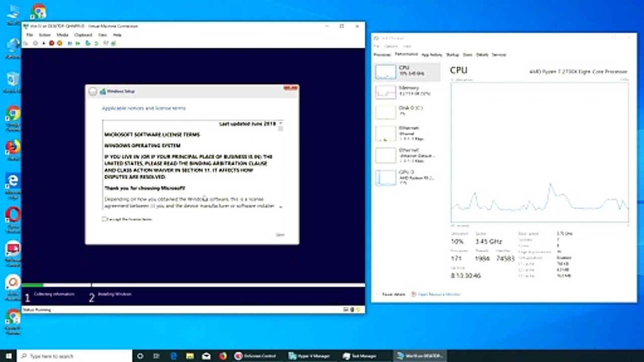Click the grey Start VM toolbar icon
This screenshot has height=362, width=644.
[35, 43]
